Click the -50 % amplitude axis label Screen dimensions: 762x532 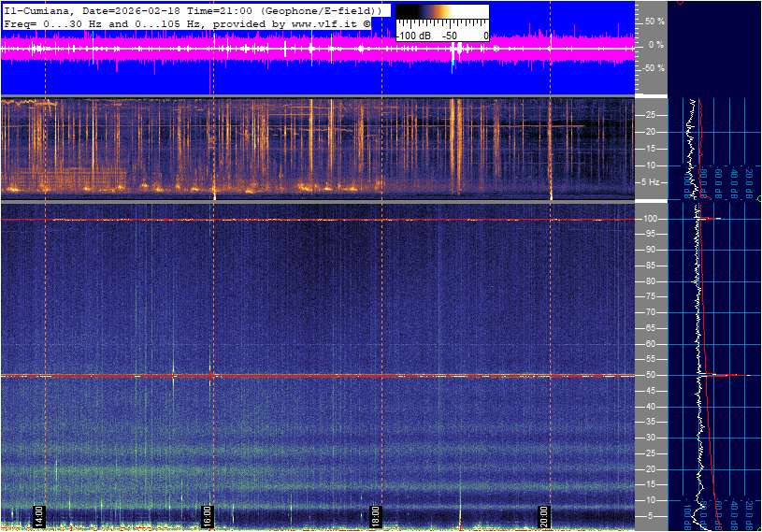tap(654, 68)
